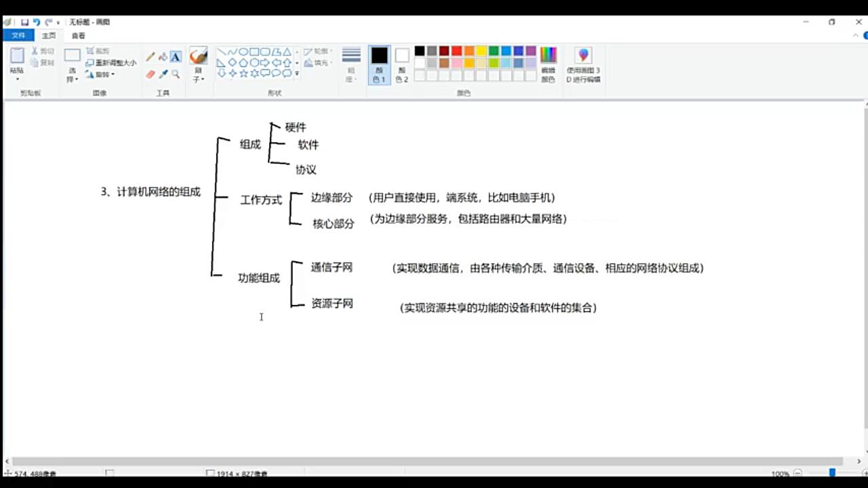Viewport: 868px width, 488px height.
Task: Open Quick Access Toolbar customize arrow
Action: [x=58, y=22]
